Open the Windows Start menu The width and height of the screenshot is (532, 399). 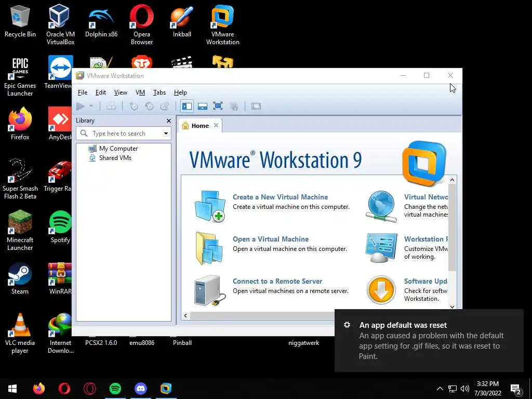click(12, 389)
